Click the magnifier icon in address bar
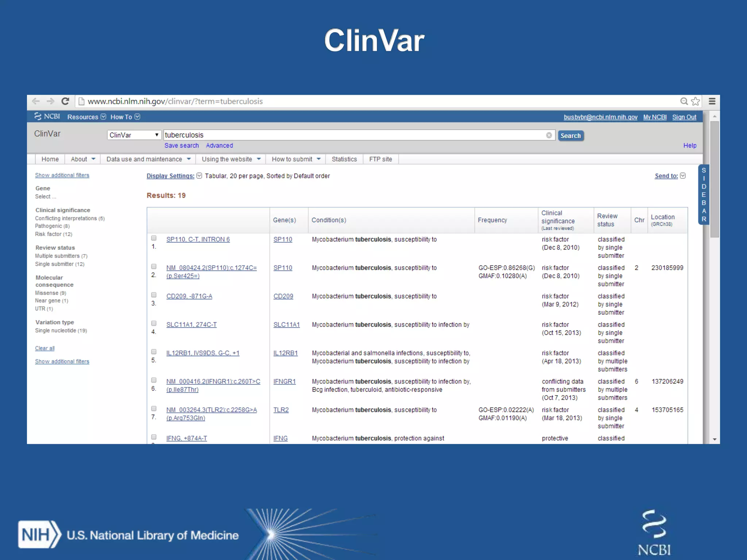 point(684,101)
